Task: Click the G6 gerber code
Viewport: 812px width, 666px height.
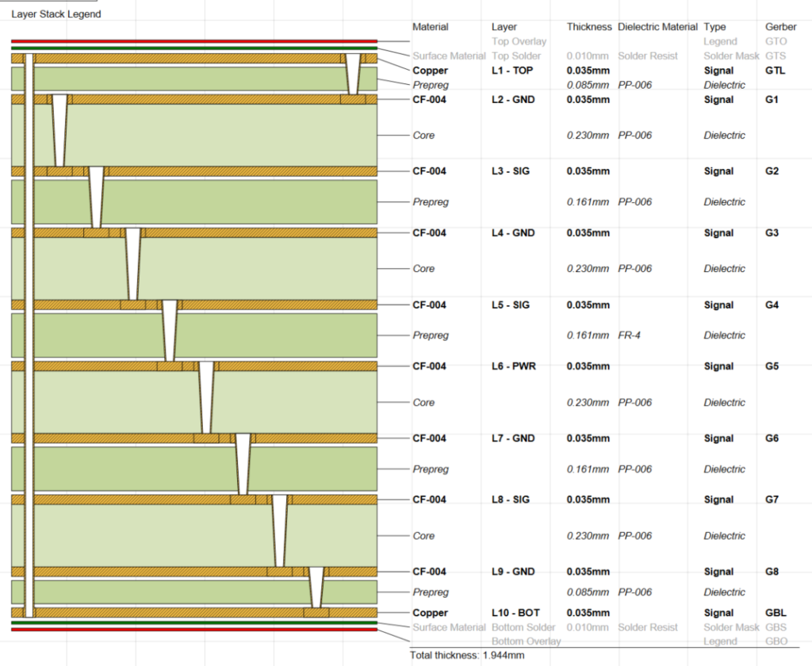Action: pos(772,438)
